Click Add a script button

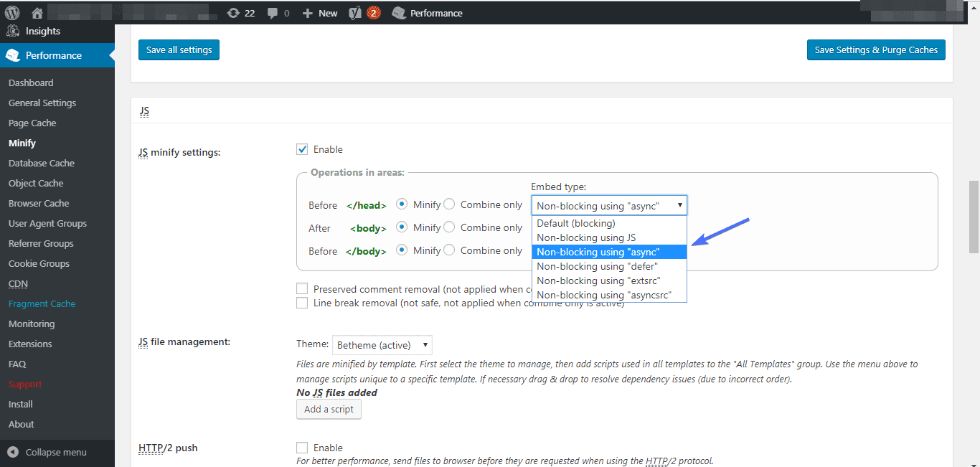tap(329, 409)
